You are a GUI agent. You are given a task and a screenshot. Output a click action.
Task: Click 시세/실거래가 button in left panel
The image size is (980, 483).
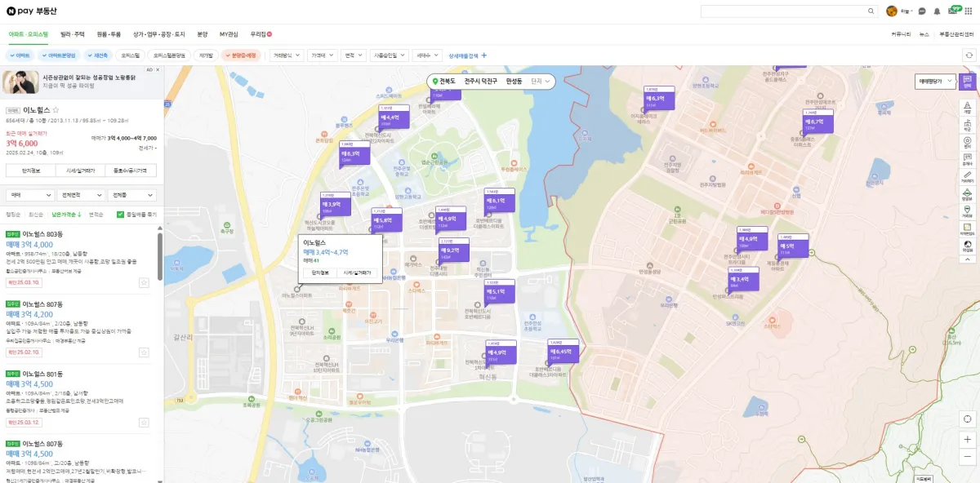[x=81, y=171]
